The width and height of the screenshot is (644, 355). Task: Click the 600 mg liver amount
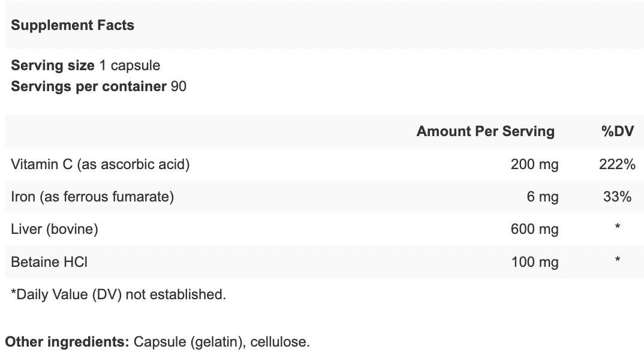(534, 229)
